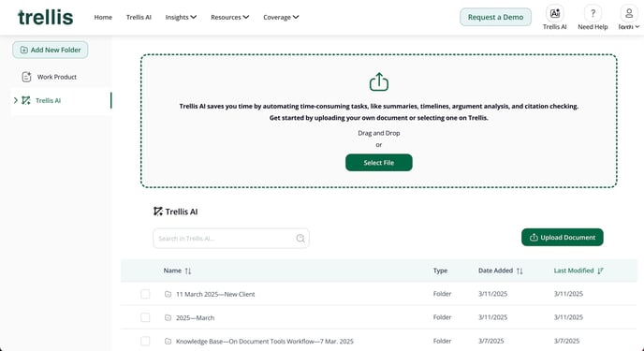Tick checkbox for Knowledge Base folder row
This screenshot has width=644, height=351.
click(145, 341)
